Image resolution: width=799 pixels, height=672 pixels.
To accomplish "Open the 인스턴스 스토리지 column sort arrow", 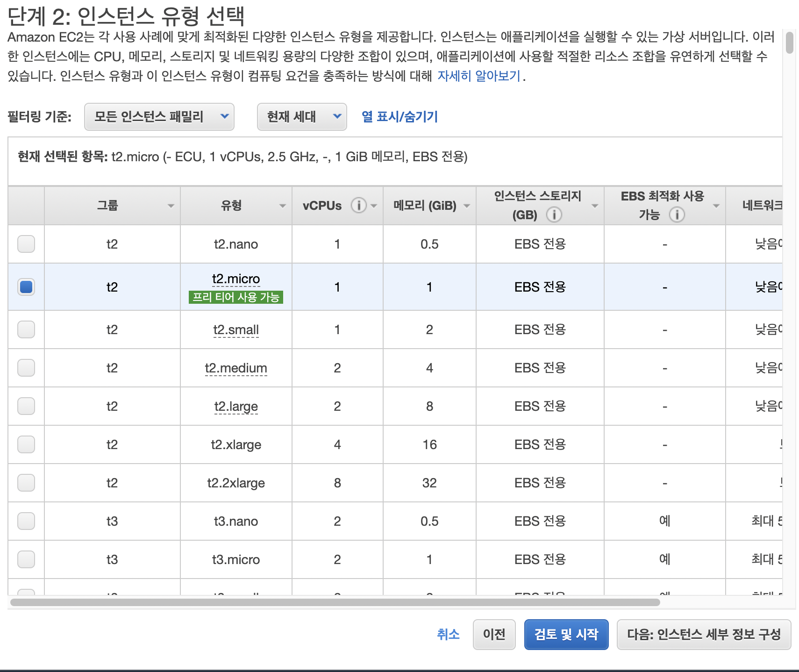I will point(595,206).
